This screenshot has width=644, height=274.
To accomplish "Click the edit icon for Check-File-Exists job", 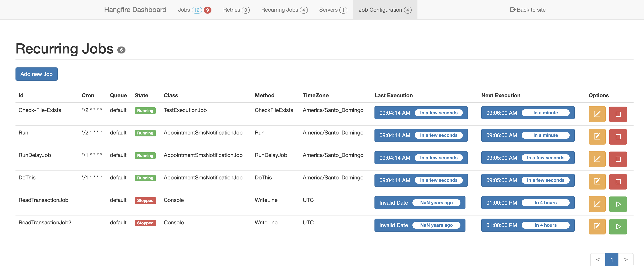I will click(x=597, y=113).
